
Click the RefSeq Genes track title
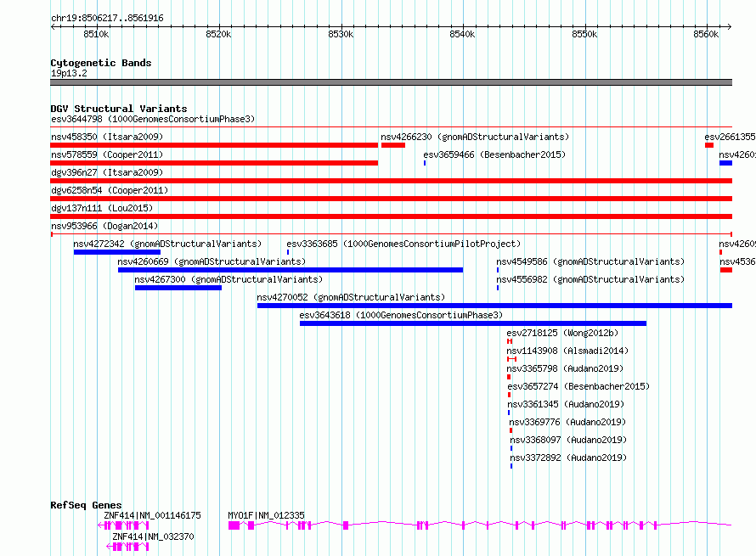pyautogui.click(x=86, y=505)
